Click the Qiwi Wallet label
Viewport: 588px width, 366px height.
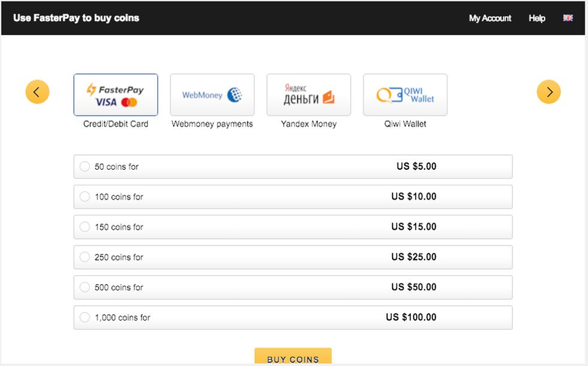coord(405,124)
